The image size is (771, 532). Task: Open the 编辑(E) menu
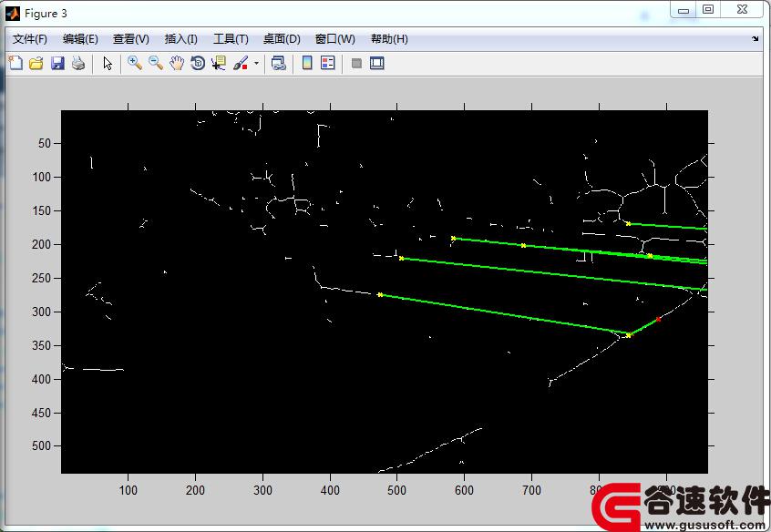pyautogui.click(x=80, y=39)
